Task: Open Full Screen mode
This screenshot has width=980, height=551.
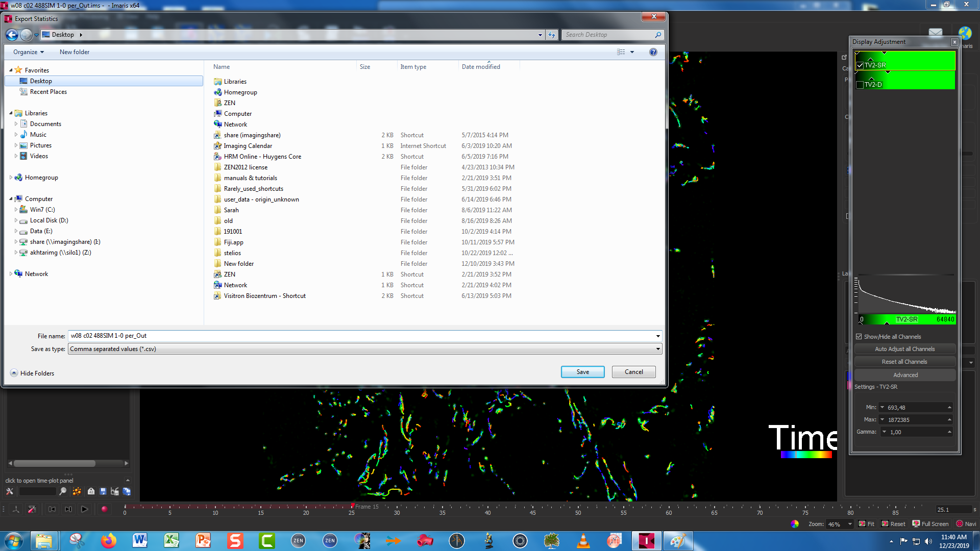Action: click(x=930, y=524)
